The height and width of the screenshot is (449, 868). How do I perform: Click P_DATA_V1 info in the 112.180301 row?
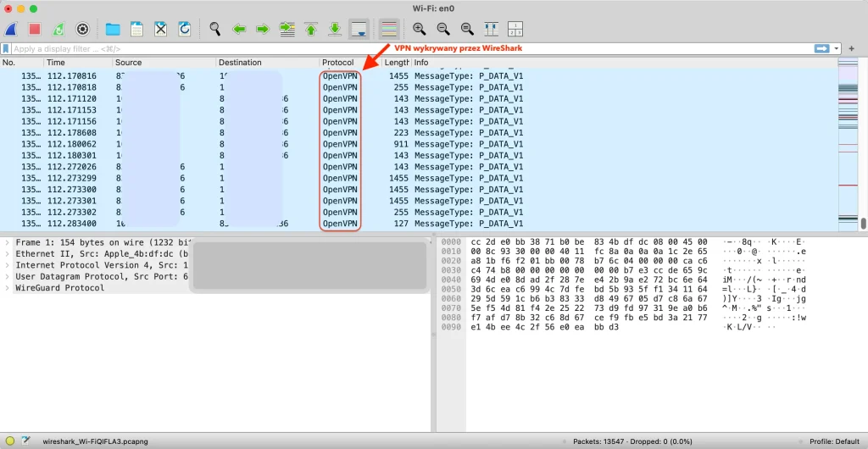(501, 155)
